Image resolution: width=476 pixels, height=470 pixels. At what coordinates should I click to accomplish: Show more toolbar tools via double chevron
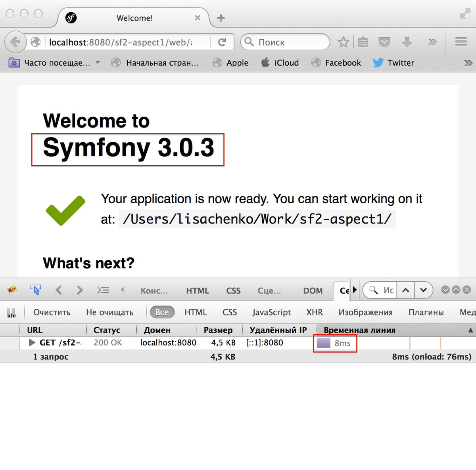tap(432, 42)
